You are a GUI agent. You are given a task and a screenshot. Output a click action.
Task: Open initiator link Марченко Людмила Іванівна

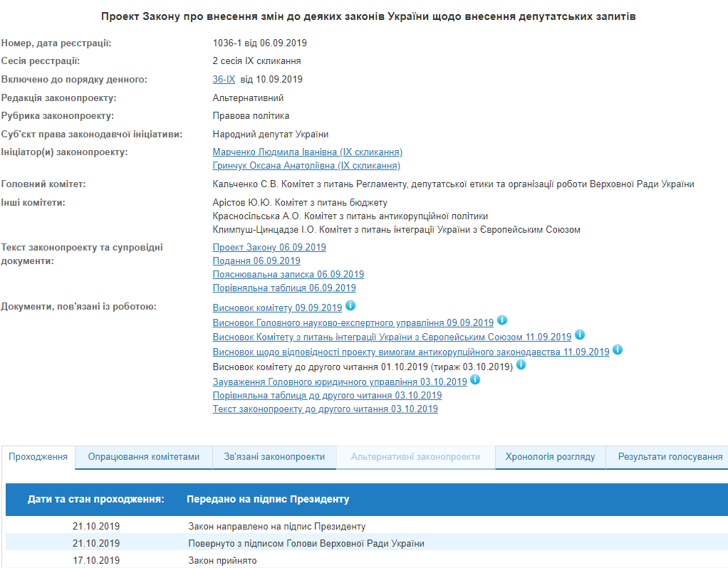(308, 152)
